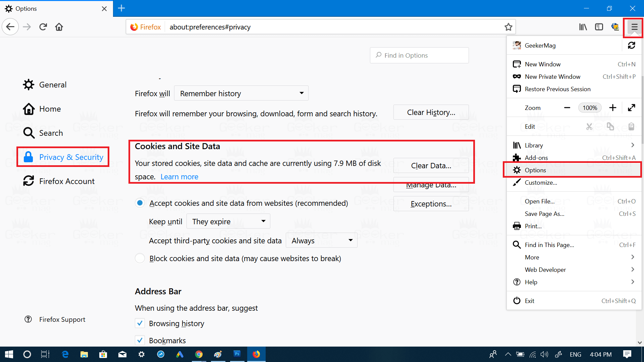Open the Privacy & Security category
The image size is (644, 362).
63,157
